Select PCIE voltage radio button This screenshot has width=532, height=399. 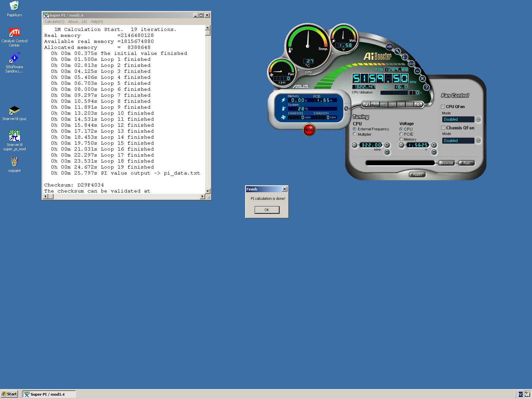[x=401, y=134]
